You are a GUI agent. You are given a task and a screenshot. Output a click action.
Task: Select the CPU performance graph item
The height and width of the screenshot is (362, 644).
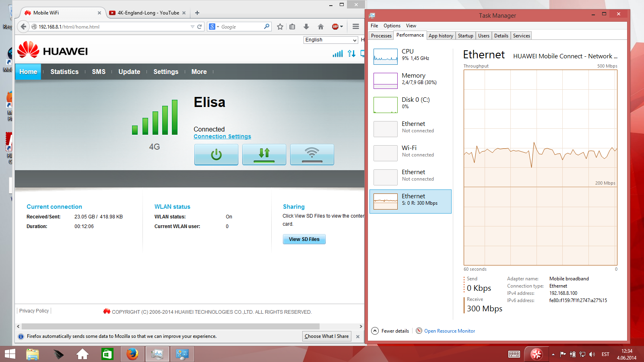tap(411, 56)
